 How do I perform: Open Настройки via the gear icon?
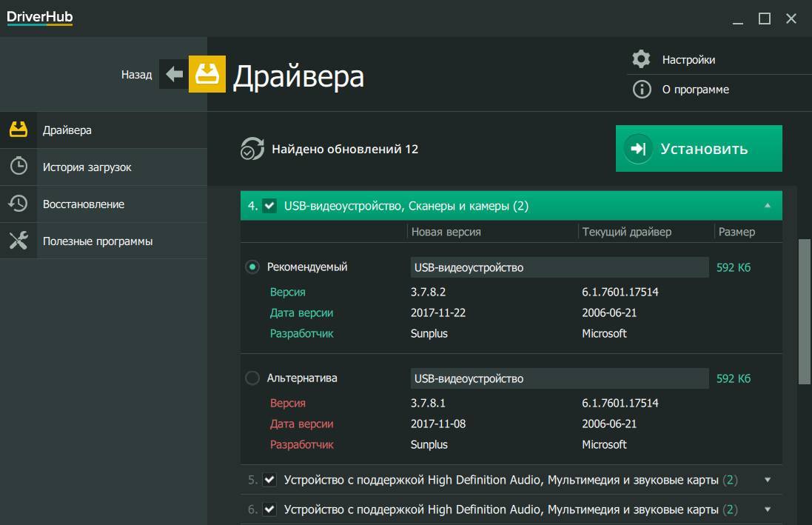pos(641,59)
